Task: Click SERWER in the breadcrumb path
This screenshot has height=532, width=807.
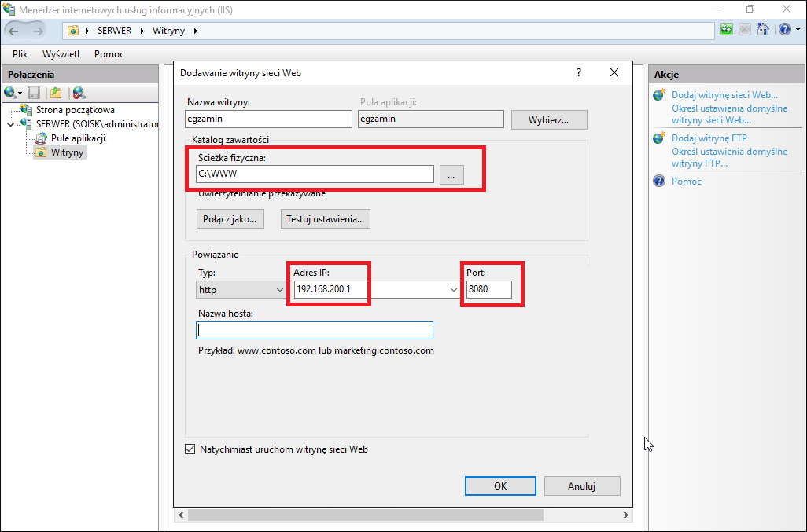Action: (x=114, y=31)
